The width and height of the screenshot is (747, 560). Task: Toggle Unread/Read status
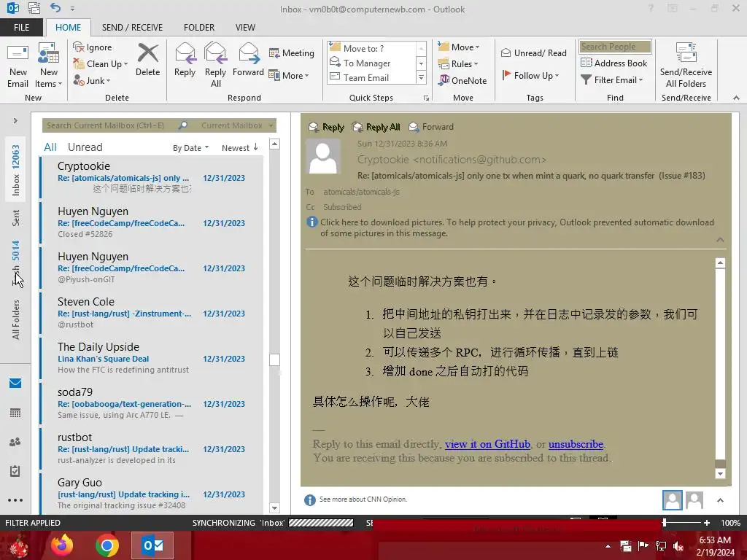point(533,52)
